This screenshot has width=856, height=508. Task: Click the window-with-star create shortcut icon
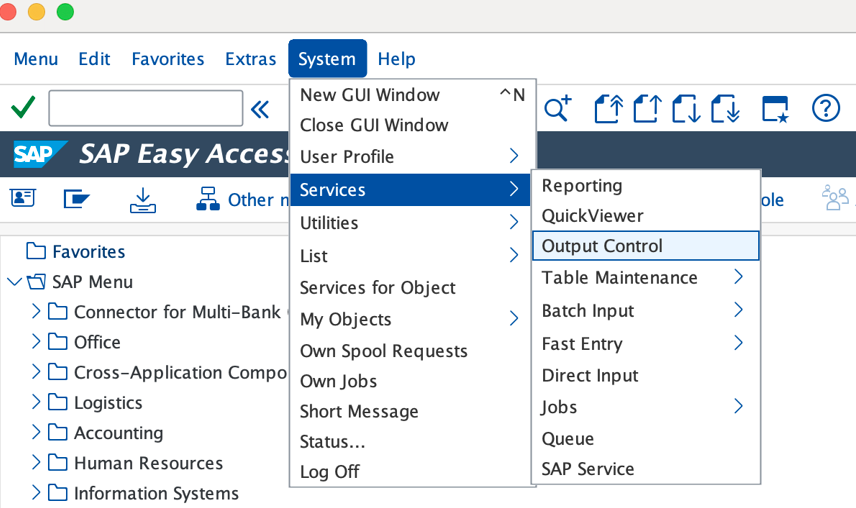tap(775, 109)
